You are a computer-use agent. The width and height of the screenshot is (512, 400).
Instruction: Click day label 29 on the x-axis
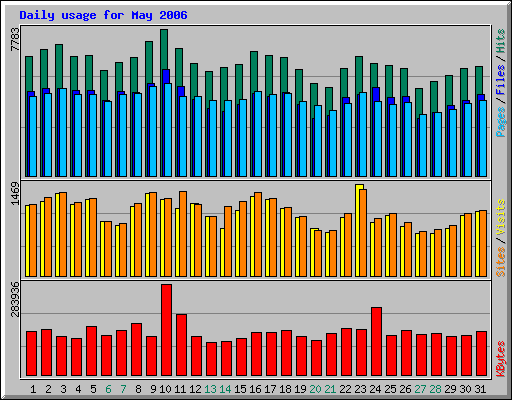pos(450,389)
